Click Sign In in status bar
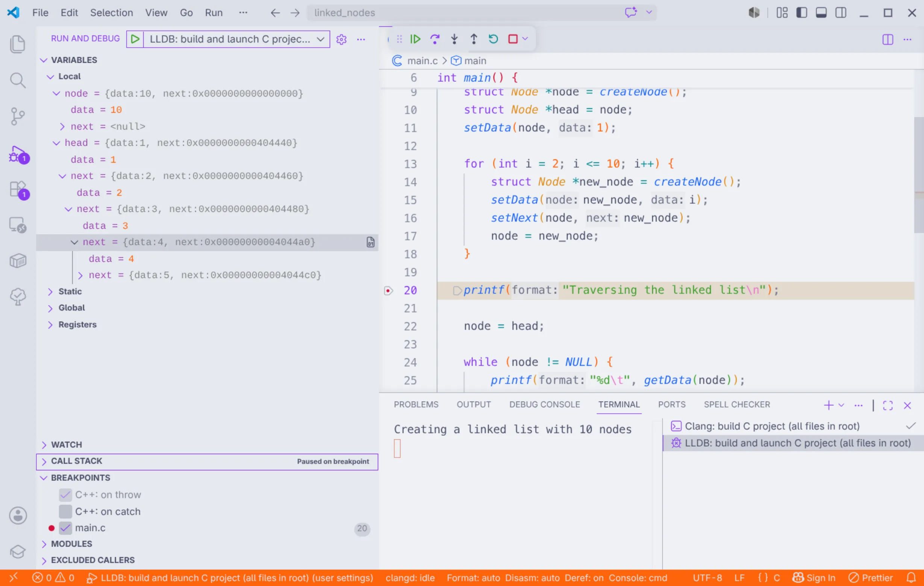Image resolution: width=924 pixels, height=586 pixels. pyautogui.click(x=814, y=578)
